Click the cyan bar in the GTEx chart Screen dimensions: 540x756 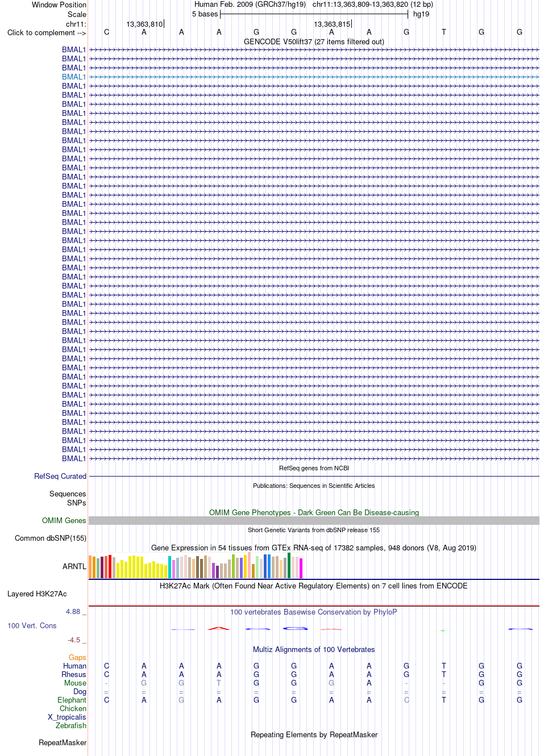tap(170, 567)
